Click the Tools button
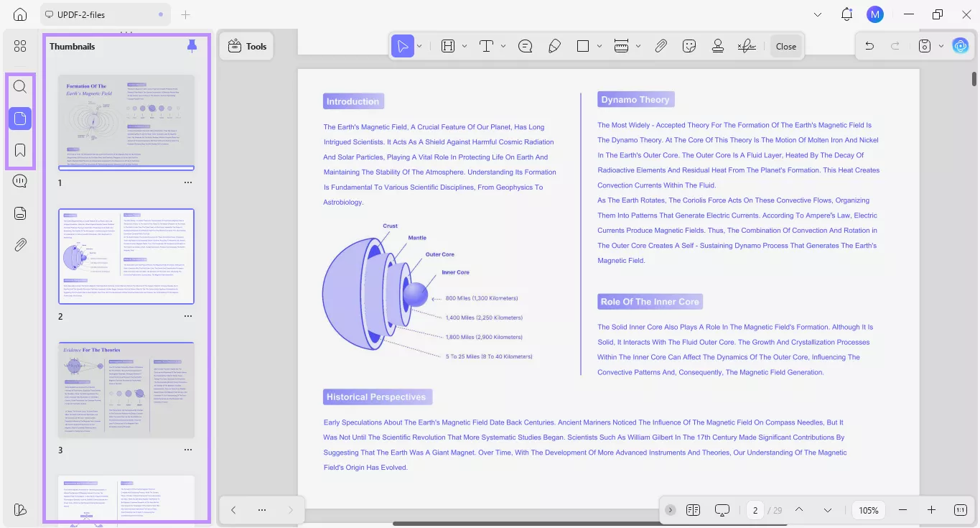980x528 pixels. 247,46
